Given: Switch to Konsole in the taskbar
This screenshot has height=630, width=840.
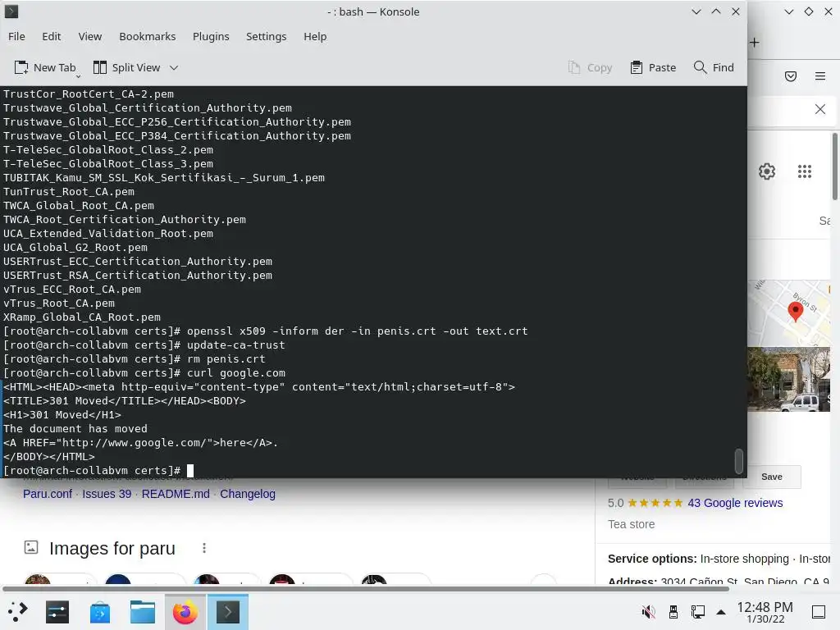Looking at the screenshot, I should 228,612.
